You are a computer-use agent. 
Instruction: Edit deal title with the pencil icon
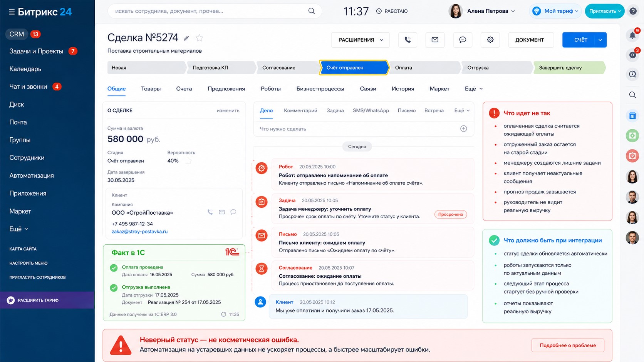[186, 38]
